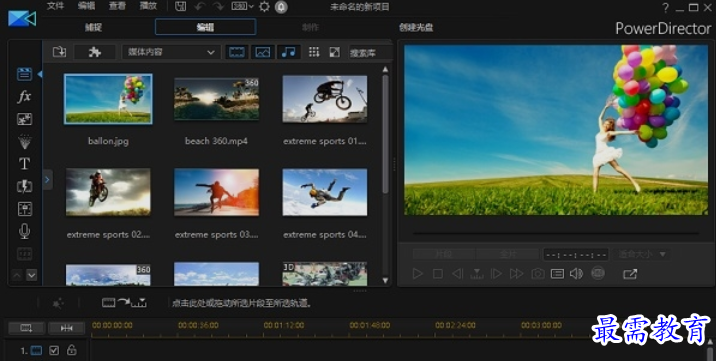Open the Audio Mixing Room icon
The image size is (716, 361).
click(x=24, y=209)
